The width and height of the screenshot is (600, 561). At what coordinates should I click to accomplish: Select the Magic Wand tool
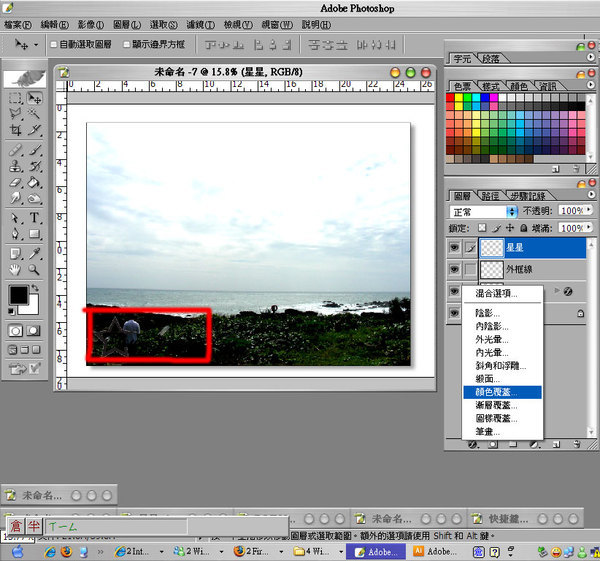point(34,113)
